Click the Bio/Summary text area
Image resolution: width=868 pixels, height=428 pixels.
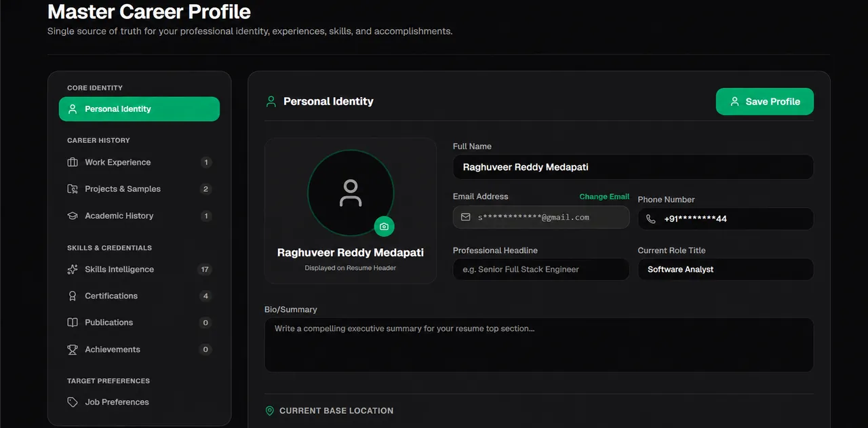click(x=539, y=345)
